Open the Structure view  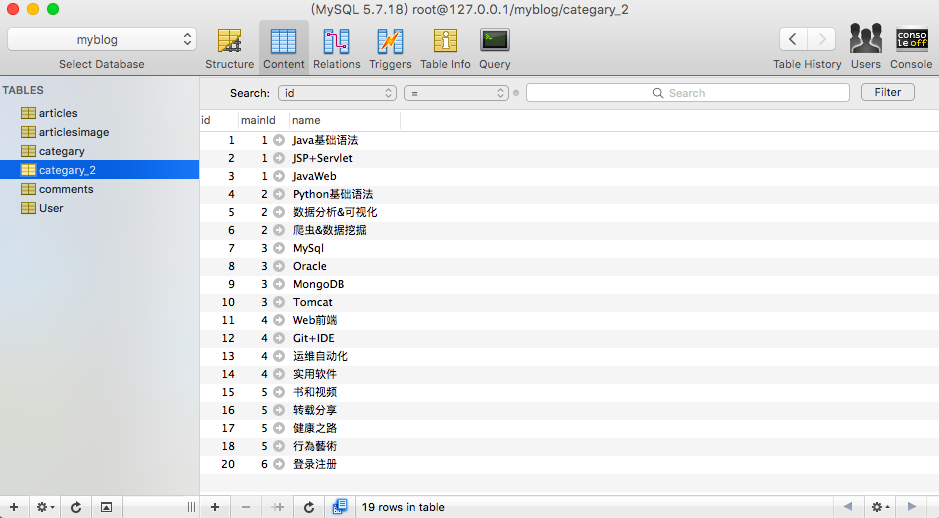229,49
